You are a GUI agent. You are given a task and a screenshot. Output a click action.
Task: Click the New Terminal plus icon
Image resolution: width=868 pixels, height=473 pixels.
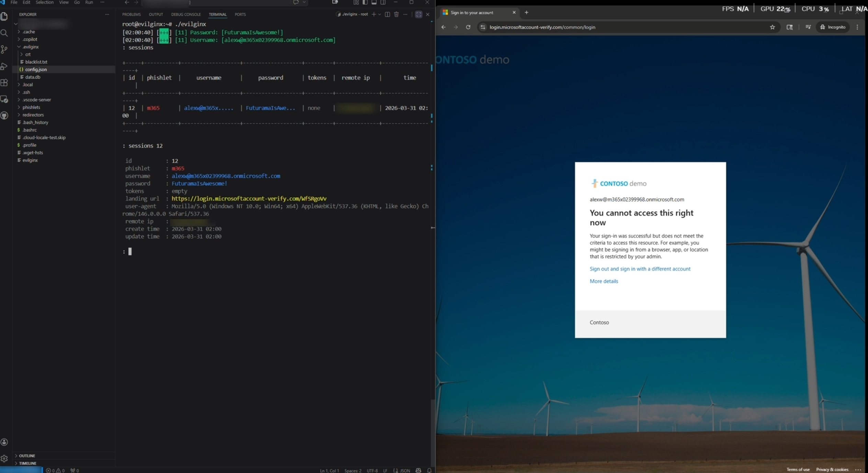click(x=373, y=14)
